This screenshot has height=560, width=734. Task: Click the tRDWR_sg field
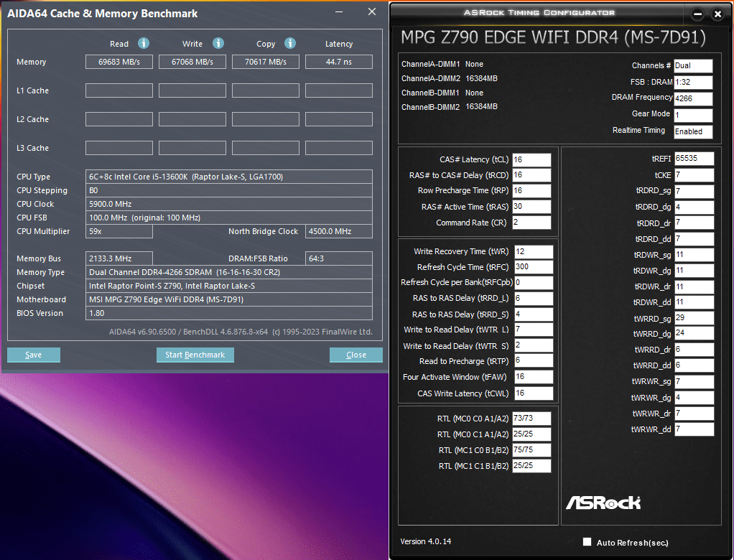tap(694, 255)
